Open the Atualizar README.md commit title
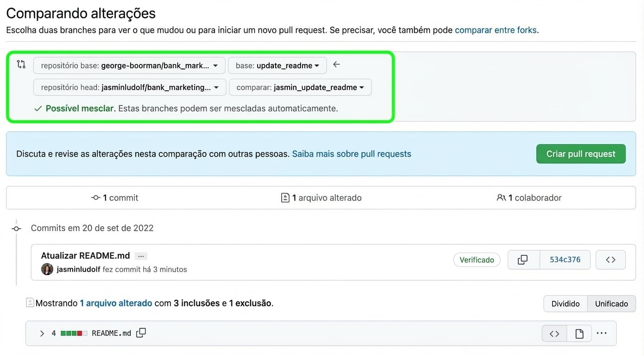 (86, 256)
